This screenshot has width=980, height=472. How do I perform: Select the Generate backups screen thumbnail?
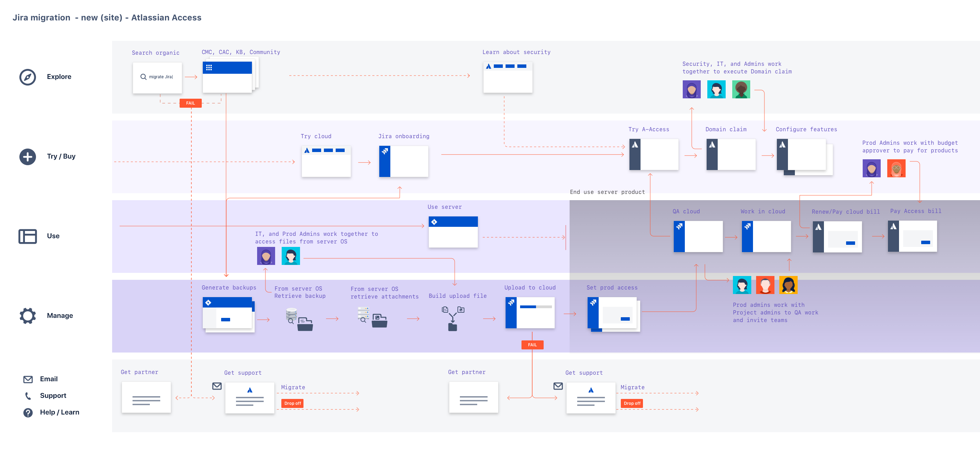tap(229, 315)
